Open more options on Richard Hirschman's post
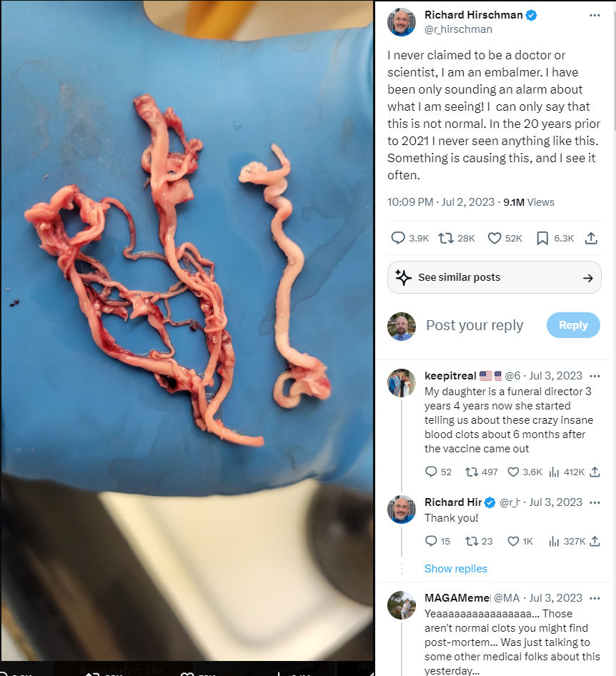This screenshot has width=616, height=676. click(595, 16)
